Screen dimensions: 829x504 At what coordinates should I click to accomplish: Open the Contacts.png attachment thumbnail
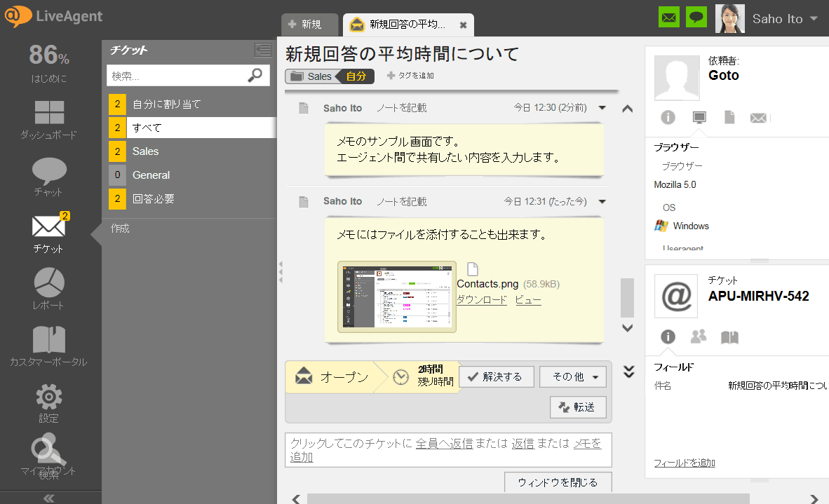tap(396, 296)
